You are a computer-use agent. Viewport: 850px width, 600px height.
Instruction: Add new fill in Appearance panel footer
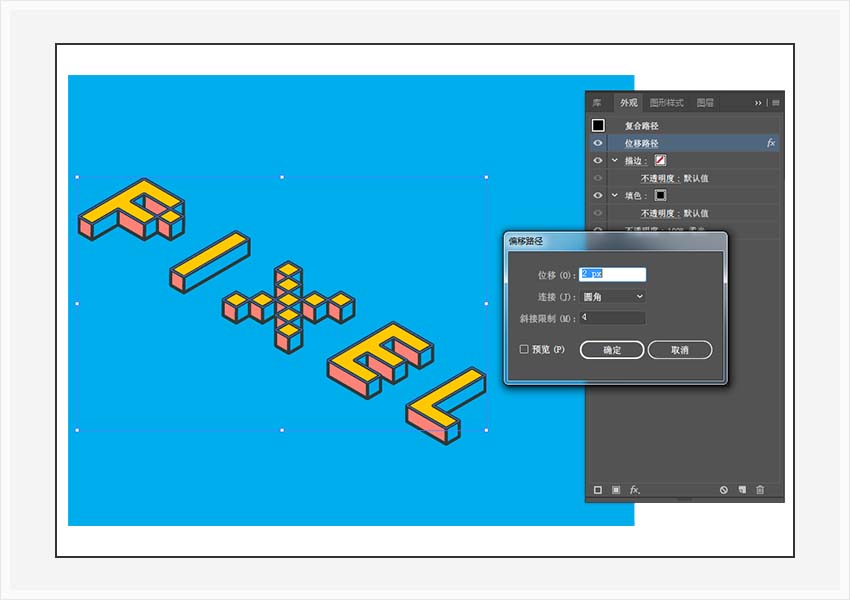click(616, 490)
